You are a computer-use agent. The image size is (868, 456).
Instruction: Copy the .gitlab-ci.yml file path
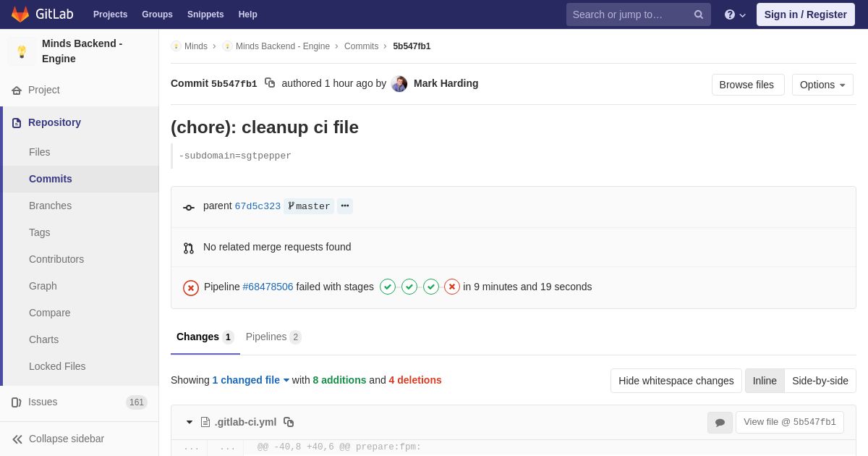(x=289, y=422)
